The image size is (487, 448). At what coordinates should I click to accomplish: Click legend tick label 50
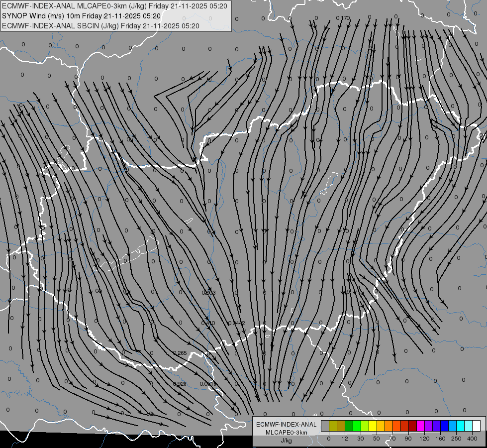[x=377, y=439]
